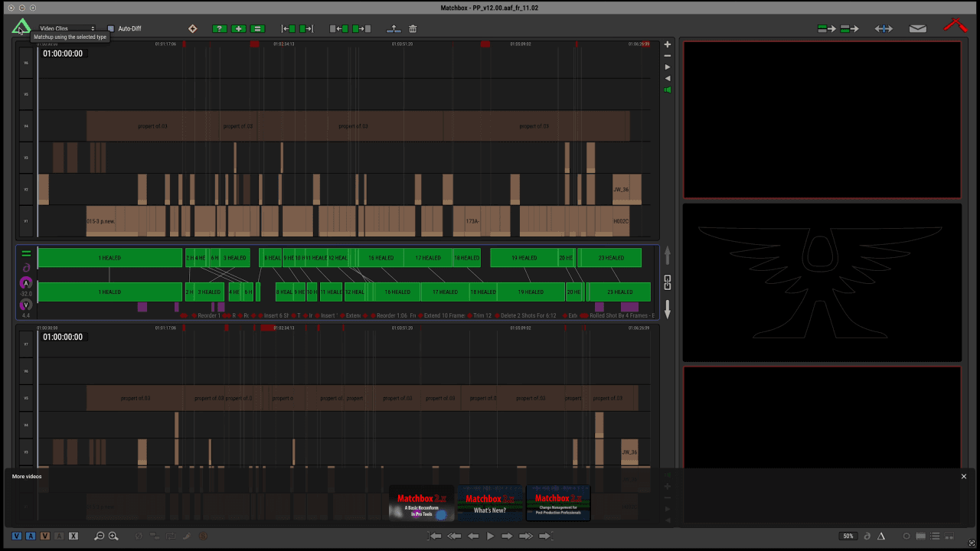This screenshot has width=980, height=551.
Task: Close the More videos overlay
Action: tap(963, 477)
